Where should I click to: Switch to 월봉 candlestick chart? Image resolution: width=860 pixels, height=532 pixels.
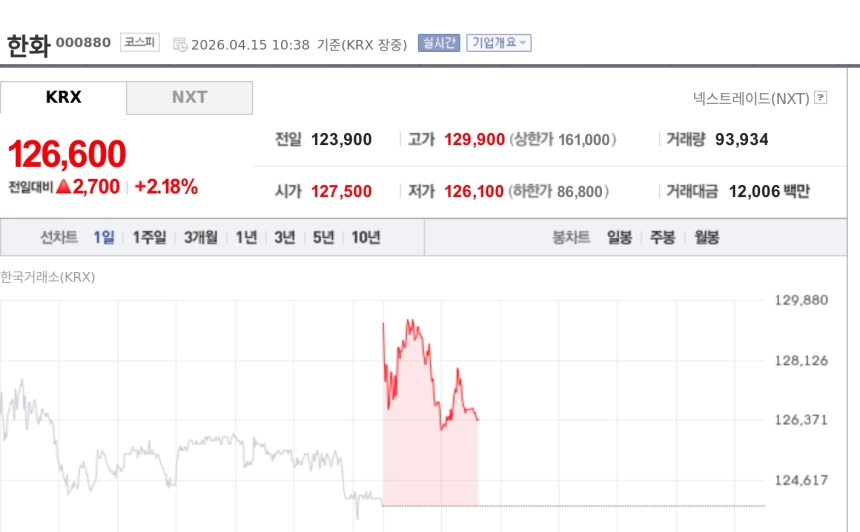707,237
